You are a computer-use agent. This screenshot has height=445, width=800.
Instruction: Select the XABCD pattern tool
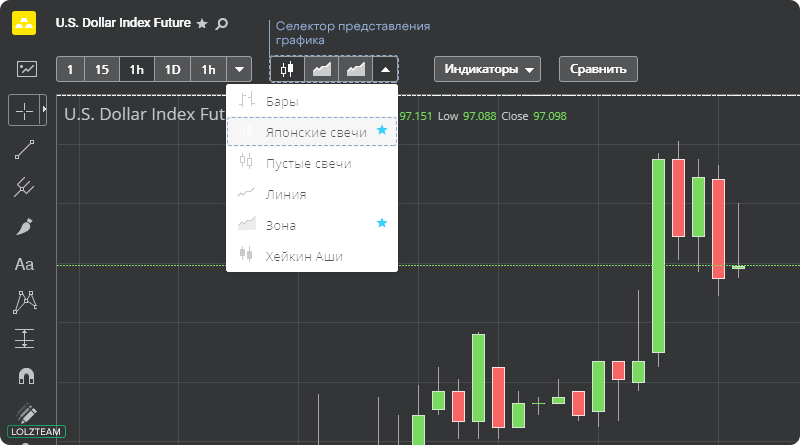(25, 302)
